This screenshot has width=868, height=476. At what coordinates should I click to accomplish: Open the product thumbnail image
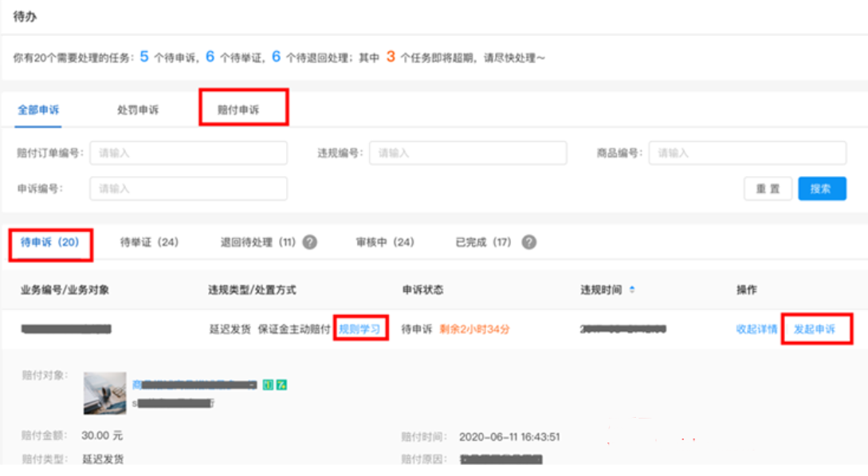[x=105, y=393]
